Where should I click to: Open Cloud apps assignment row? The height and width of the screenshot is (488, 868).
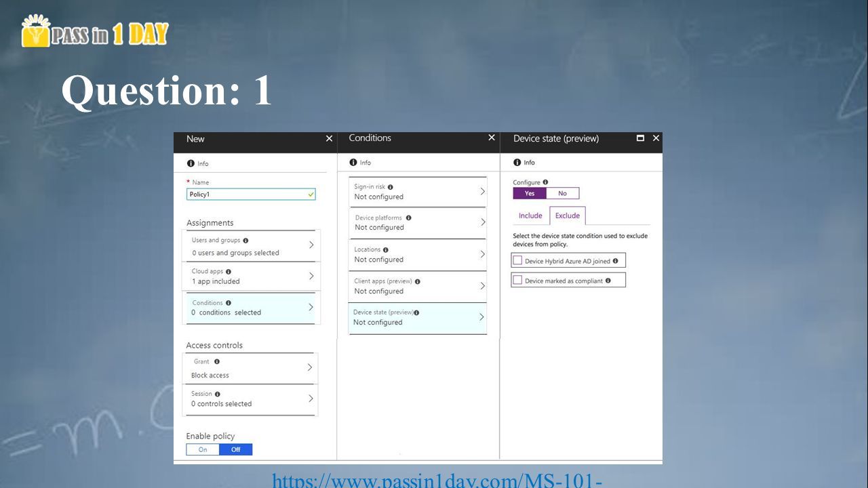point(251,277)
